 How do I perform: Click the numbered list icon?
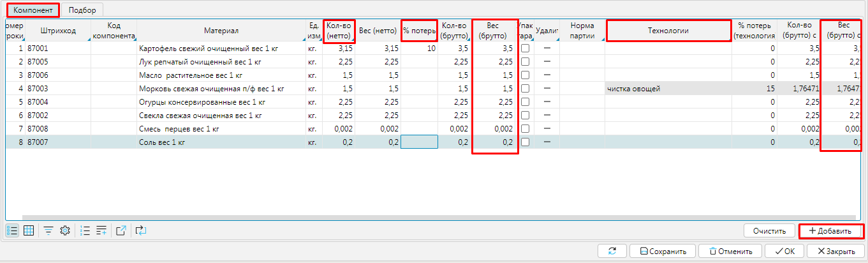click(85, 231)
